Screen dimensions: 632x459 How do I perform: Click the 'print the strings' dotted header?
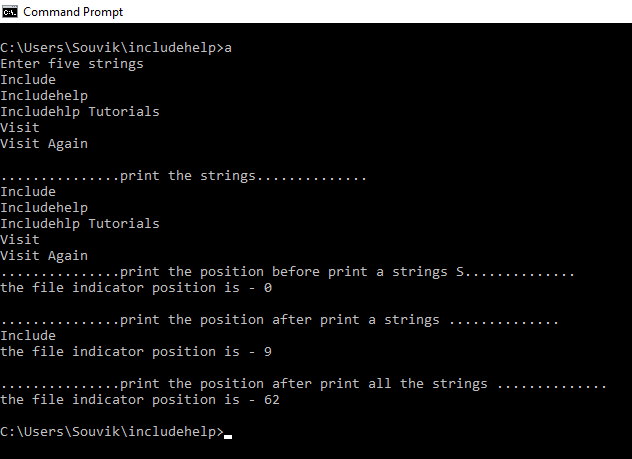coord(183,176)
